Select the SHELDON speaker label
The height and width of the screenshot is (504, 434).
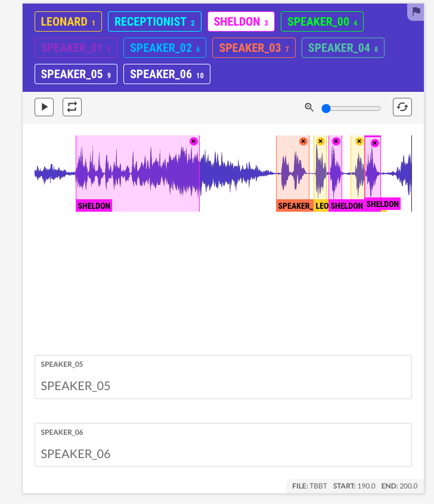(241, 21)
